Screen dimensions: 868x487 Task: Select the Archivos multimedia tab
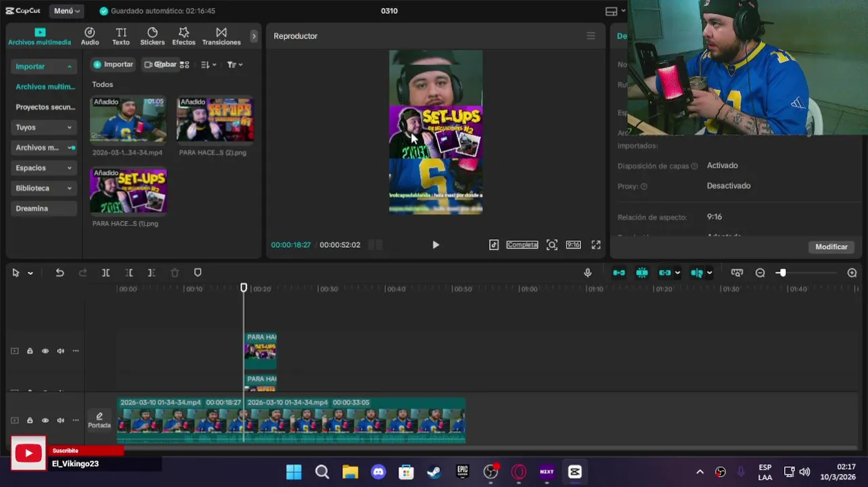(x=39, y=37)
